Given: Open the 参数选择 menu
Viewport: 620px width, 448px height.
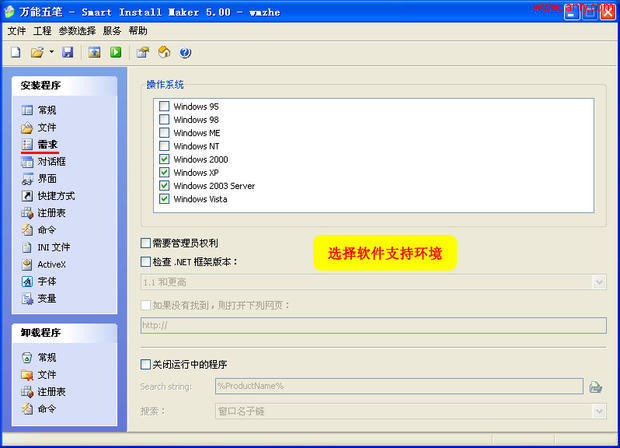Looking at the screenshot, I should pyautogui.click(x=78, y=31).
